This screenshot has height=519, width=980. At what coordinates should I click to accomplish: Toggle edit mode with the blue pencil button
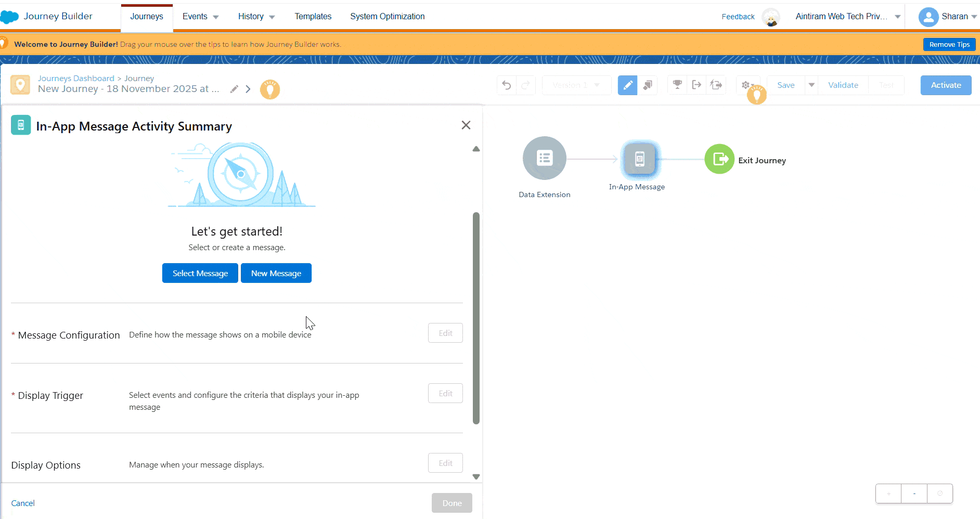(627, 85)
